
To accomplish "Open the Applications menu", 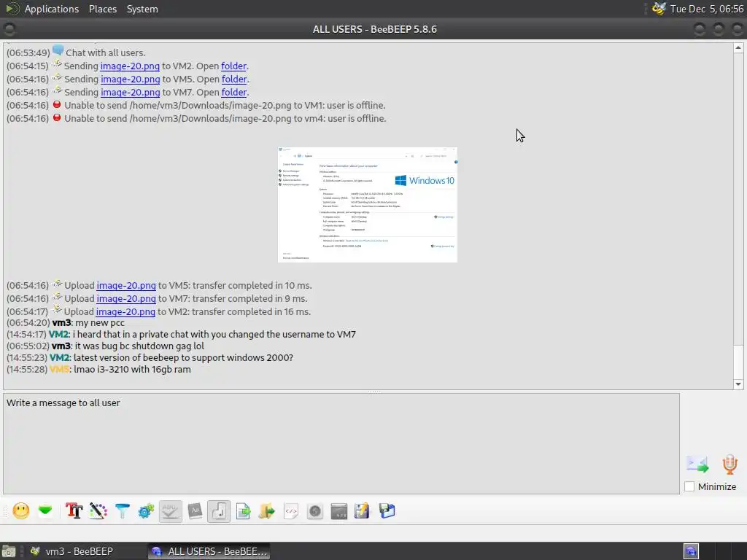I will 52,9.
